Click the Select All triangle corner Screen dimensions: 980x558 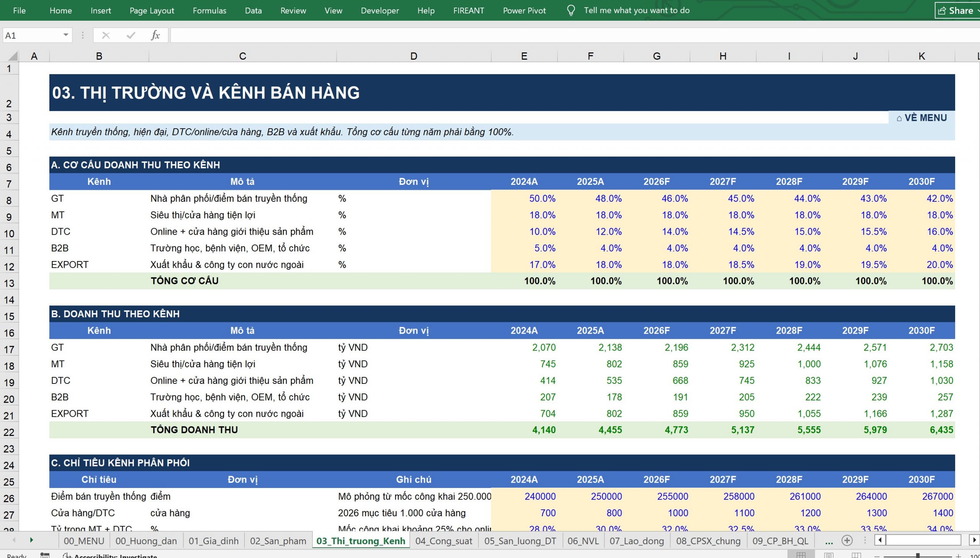(12, 56)
